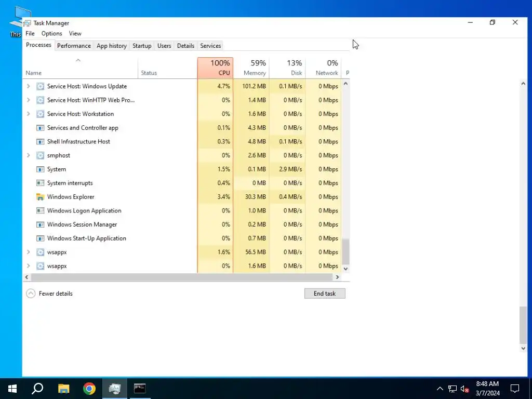This screenshot has width=532, height=399.
Task: Click the Task Manager taskbar icon
Action: [x=115, y=389]
